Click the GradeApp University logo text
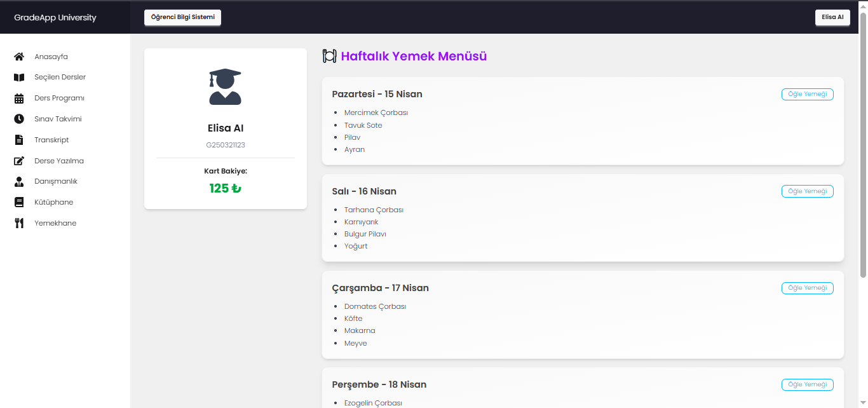Image resolution: width=868 pixels, height=408 pixels. coord(55,18)
